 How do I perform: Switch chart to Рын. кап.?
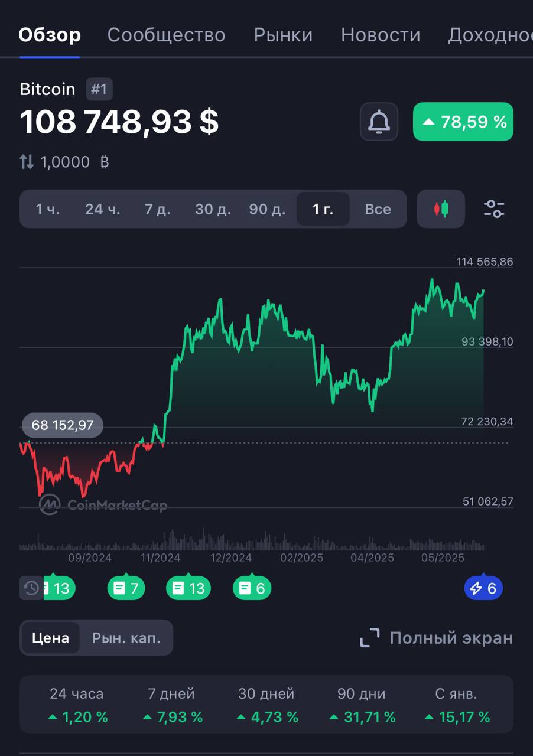pos(126,638)
